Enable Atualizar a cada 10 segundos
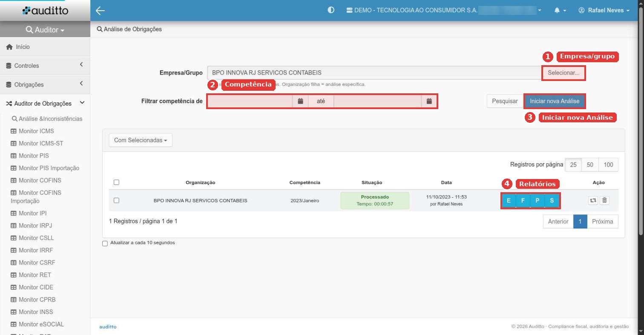The height and width of the screenshot is (335, 644). pyautogui.click(x=105, y=244)
